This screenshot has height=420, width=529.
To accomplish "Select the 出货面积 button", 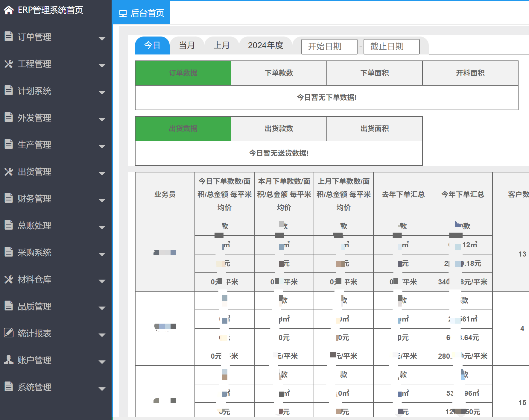I will click(x=375, y=128).
